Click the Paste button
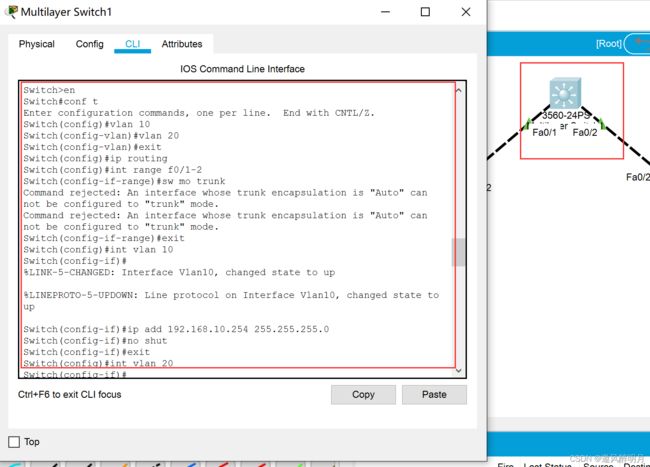 click(x=434, y=394)
